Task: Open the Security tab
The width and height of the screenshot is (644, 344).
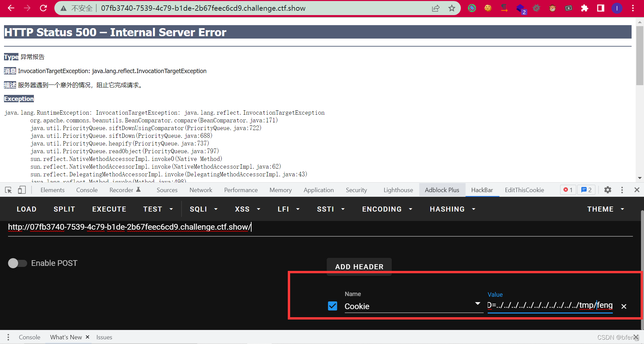Action: click(x=356, y=190)
